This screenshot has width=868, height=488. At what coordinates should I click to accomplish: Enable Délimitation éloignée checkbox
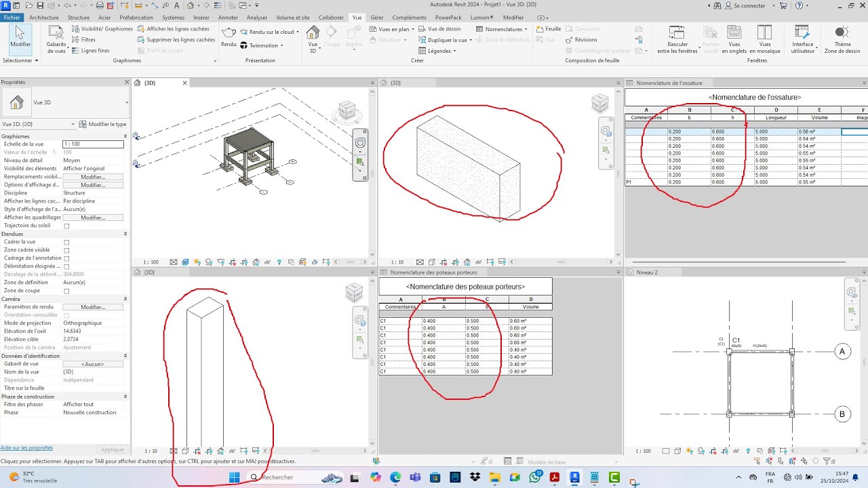(66, 266)
